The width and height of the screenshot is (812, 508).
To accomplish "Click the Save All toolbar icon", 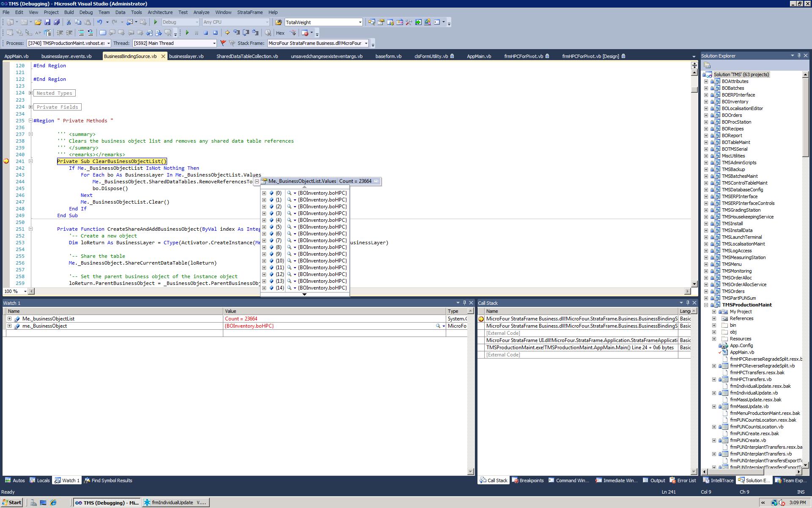I will [57, 22].
